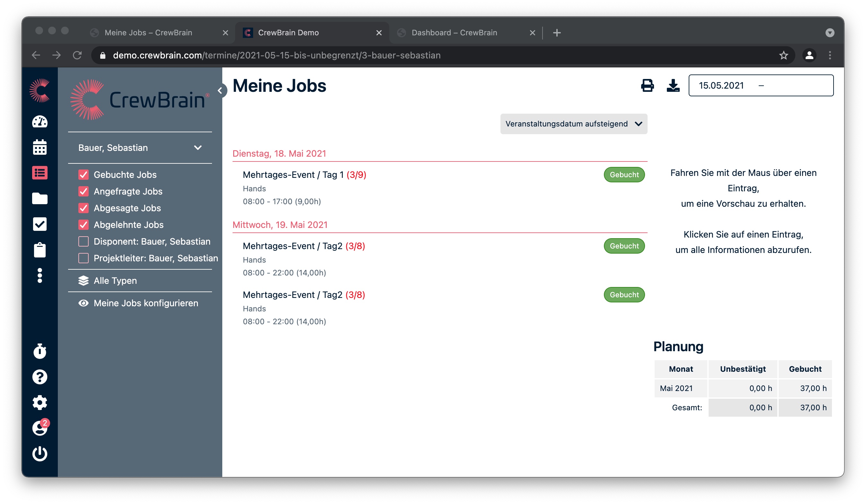This screenshot has width=866, height=504.
Task: Click the download export icon
Action: point(673,85)
